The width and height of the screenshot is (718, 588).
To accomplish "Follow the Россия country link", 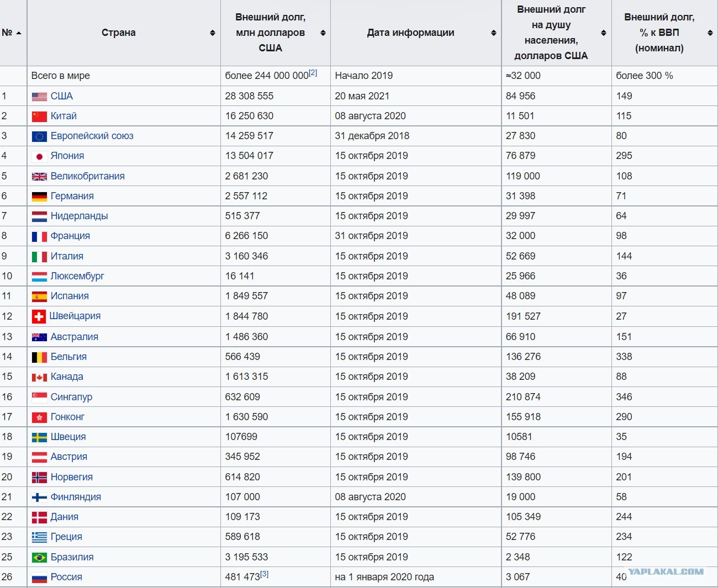I will pyautogui.click(x=66, y=577).
